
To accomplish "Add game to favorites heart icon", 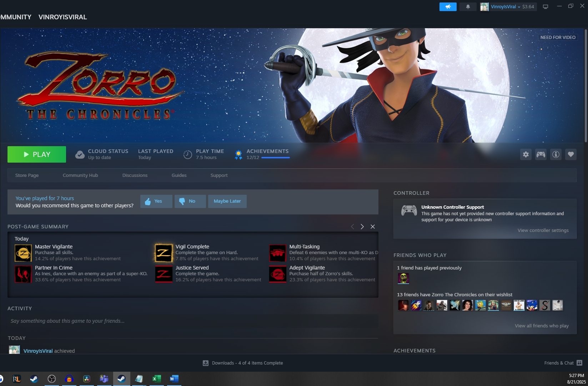I will tap(571, 154).
